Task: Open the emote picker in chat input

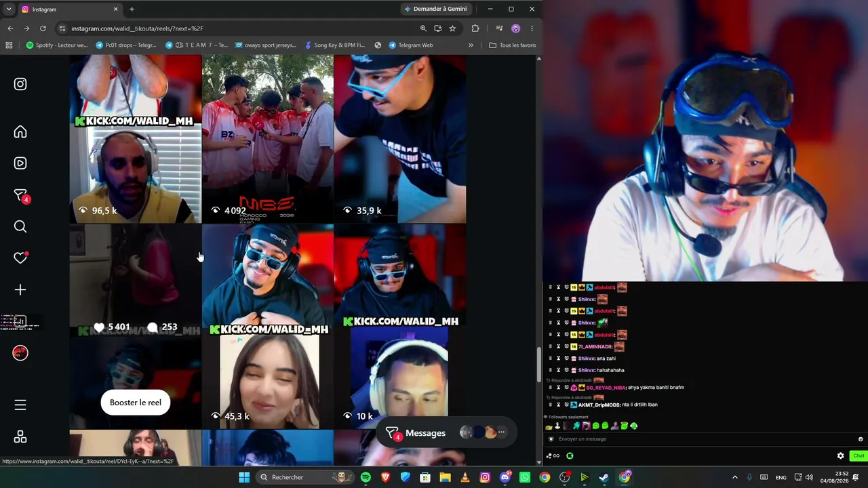Action: point(861,439)
